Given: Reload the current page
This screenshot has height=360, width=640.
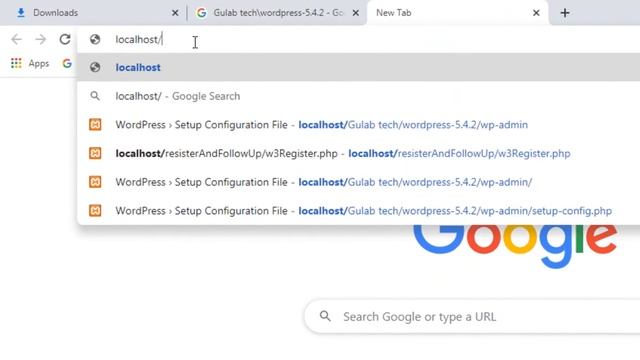Looking at the screenshot, I should pos(65,40).
